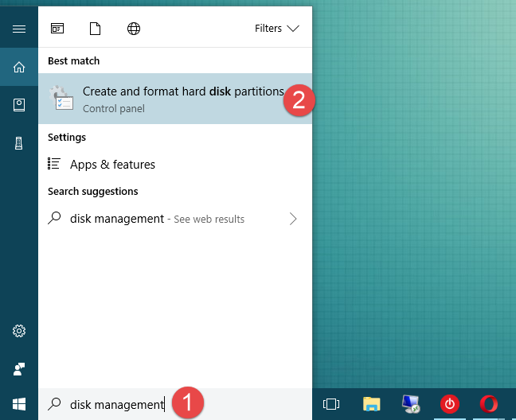The image size is (516, 420).
Task: Click the magnifier icon beside disk management suggestion
Action: 54,218
